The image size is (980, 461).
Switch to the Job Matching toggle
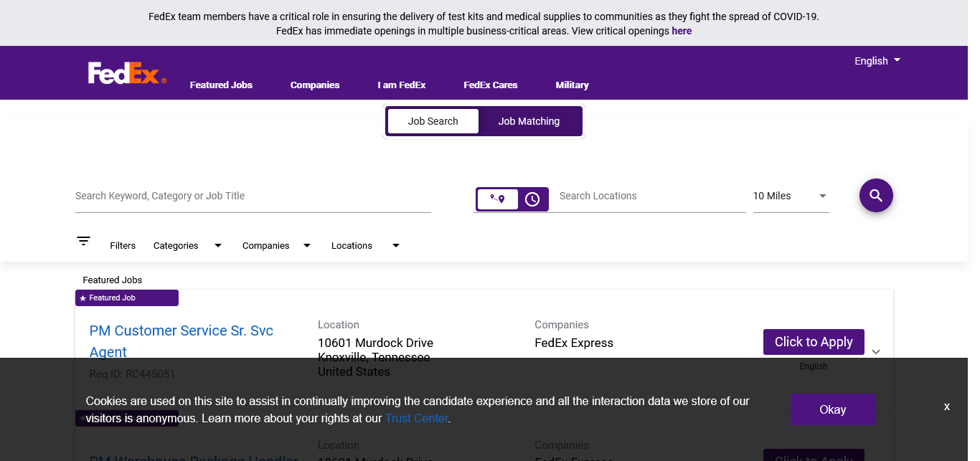pyautogui.click(x=529, y=121)
